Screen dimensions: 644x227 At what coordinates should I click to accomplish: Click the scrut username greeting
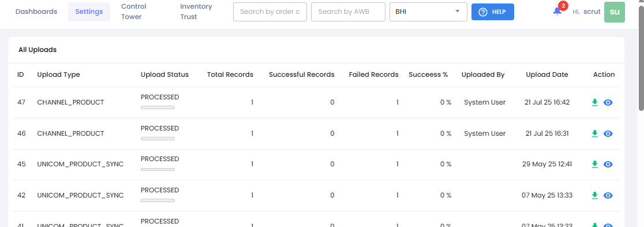[x=592, y=12]
